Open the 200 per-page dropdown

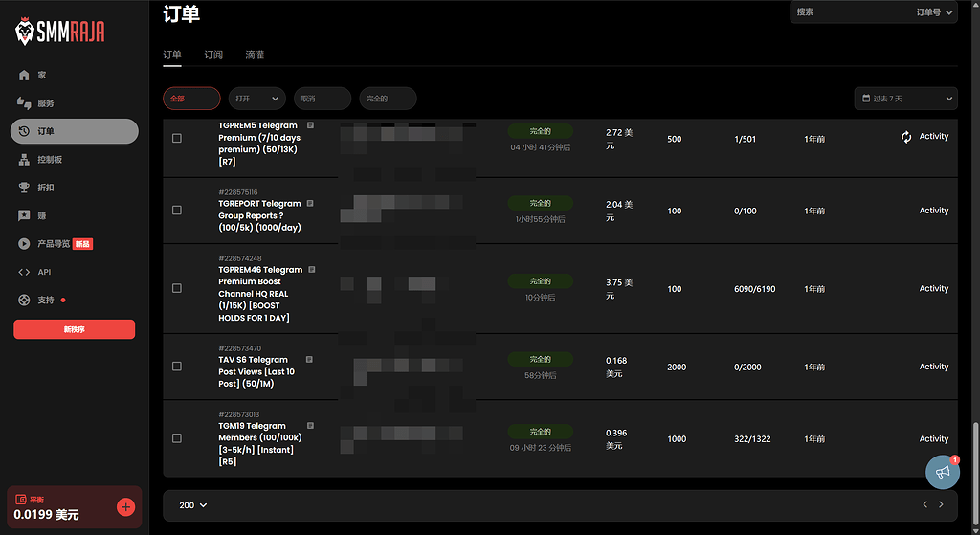(x=192, y=505)
